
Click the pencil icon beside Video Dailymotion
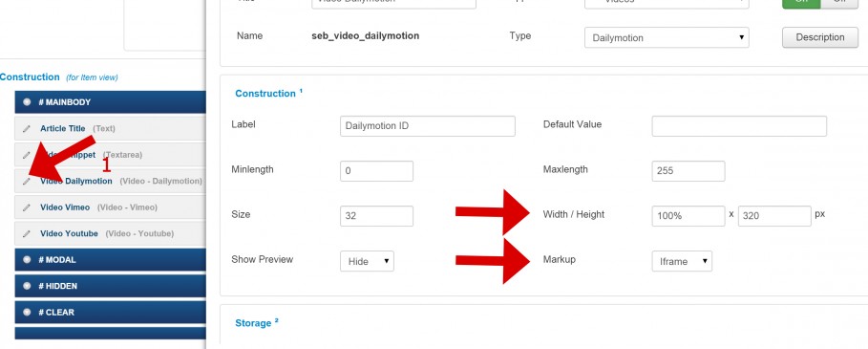tap(27, 181)
